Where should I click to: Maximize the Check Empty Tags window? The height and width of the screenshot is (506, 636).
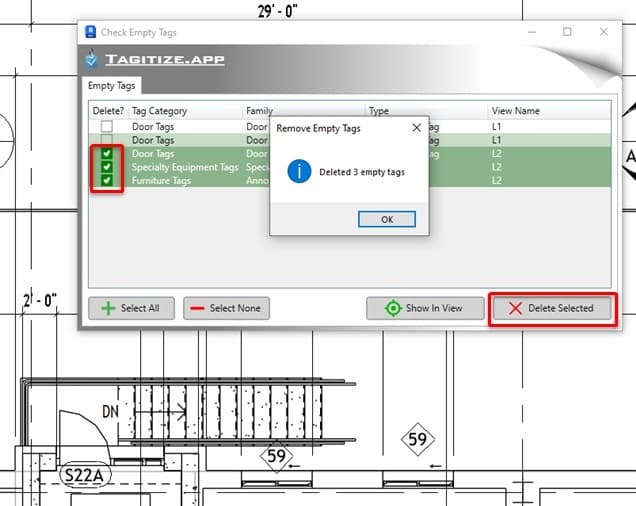[567, 32]
